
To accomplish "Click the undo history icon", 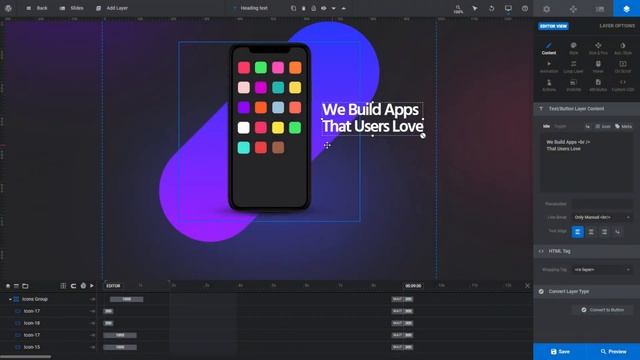I will pos(491,8).
